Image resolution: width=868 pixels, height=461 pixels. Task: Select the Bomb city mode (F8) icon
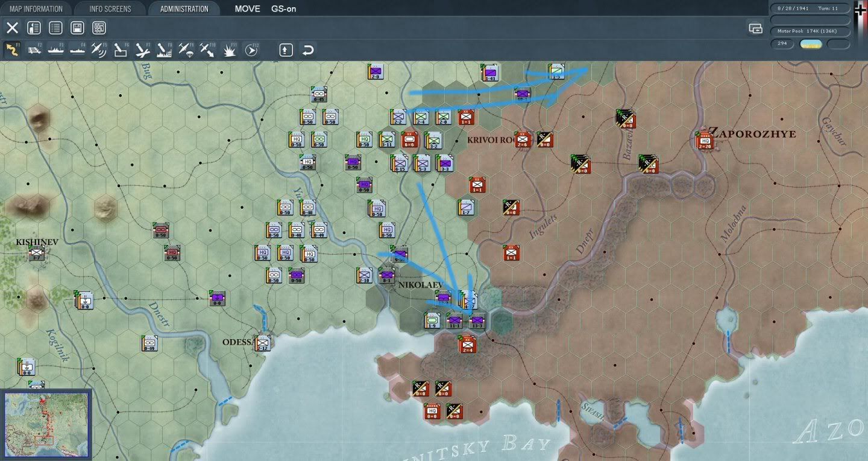pyautogui.click(x=164, y=49)
